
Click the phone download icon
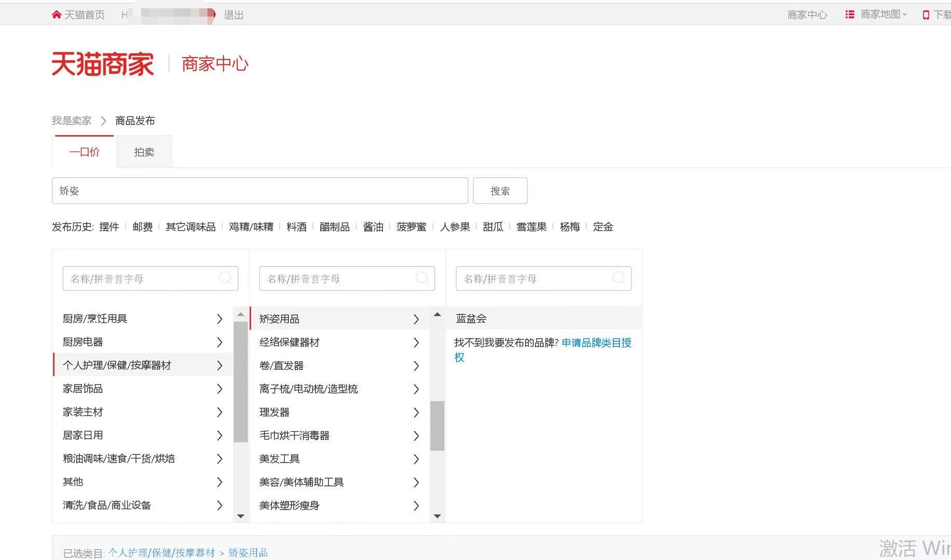click(x=926, y=15)
